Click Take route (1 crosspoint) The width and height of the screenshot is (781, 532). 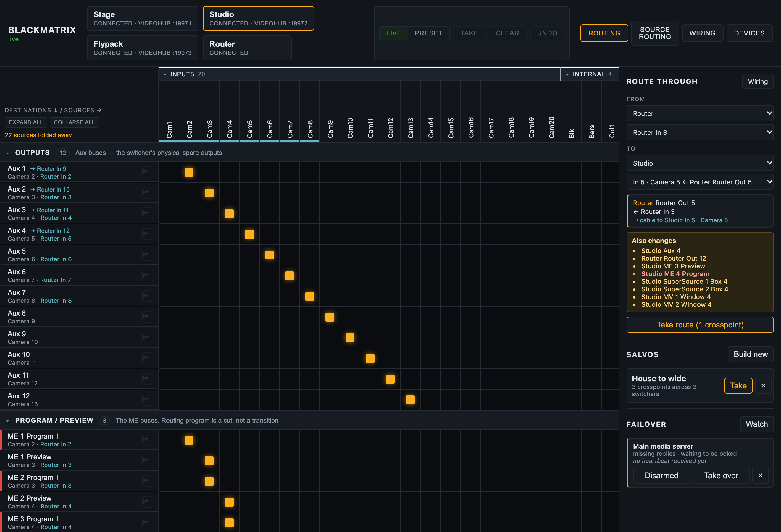point(700,325)
